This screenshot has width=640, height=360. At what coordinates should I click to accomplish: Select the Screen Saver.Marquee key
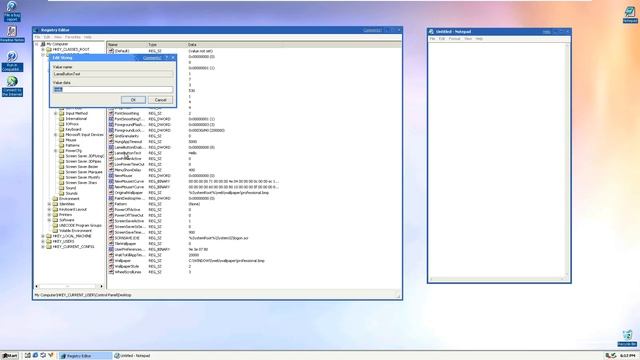pos(84,172)
